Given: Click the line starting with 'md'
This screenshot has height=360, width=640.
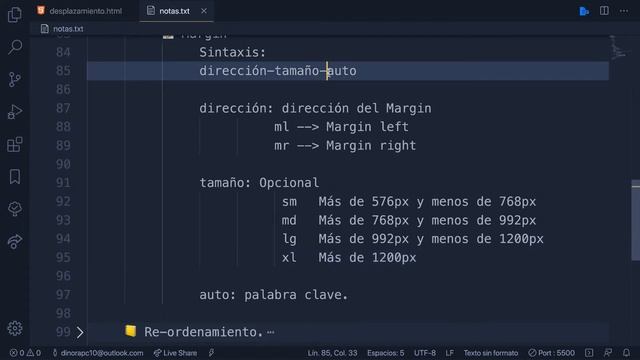Looking at the screenshot, I should 409,220.
